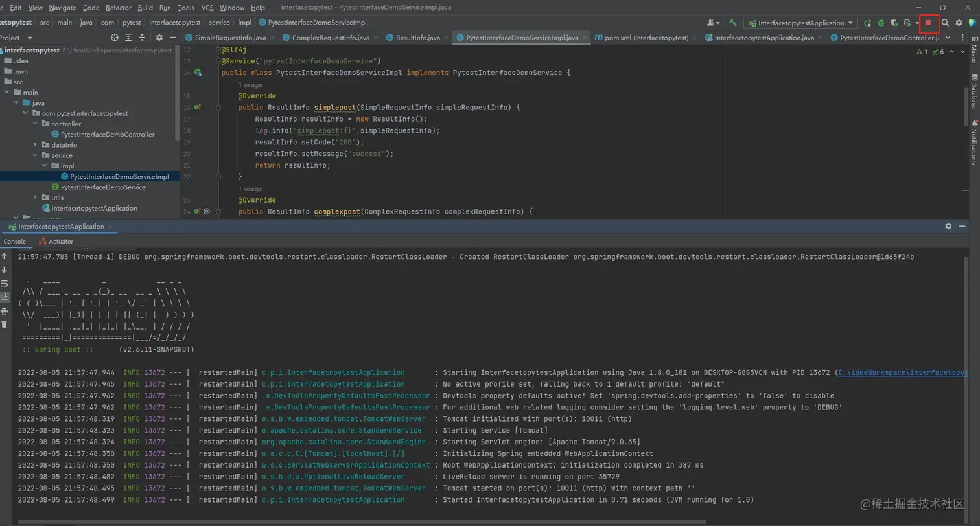The width and height of the screenshot is (980, 526).
Task: Go to next highlighted error arrow
Action: coord(964,52)
